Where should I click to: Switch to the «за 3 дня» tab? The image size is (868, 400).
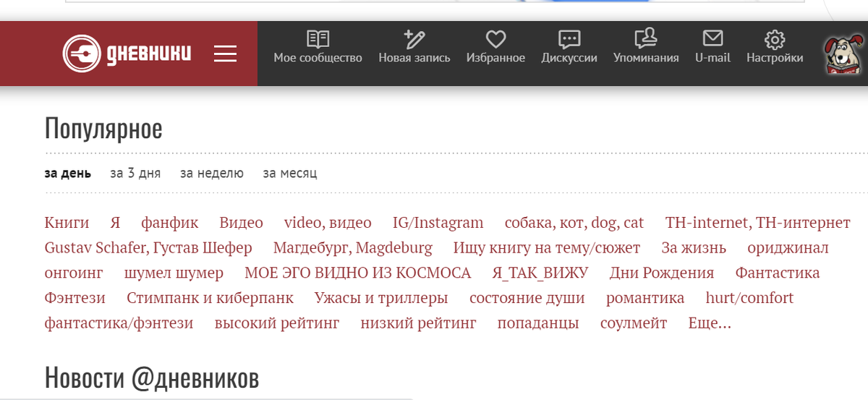coord(135,174)
